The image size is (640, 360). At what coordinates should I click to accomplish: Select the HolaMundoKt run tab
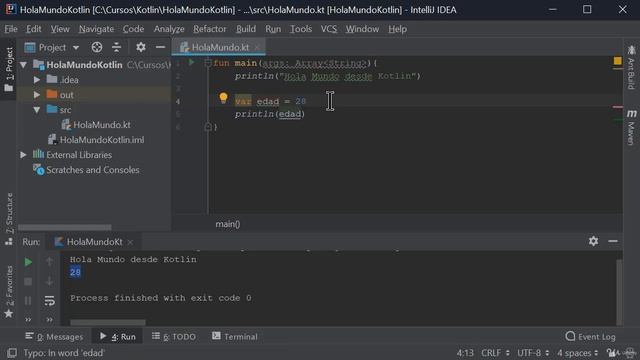(94, 242)
